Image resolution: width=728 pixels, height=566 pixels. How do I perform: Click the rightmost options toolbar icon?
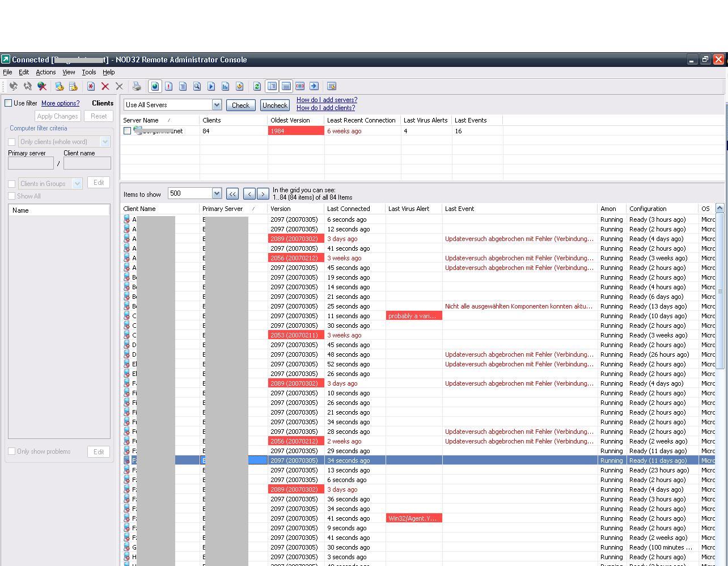click(332, 86)
